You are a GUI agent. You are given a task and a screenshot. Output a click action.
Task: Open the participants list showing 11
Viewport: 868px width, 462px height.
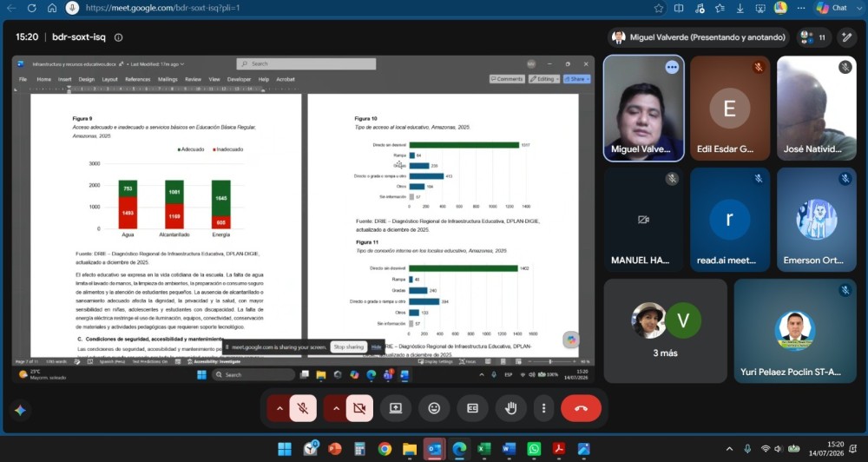(x=814, y=37)
